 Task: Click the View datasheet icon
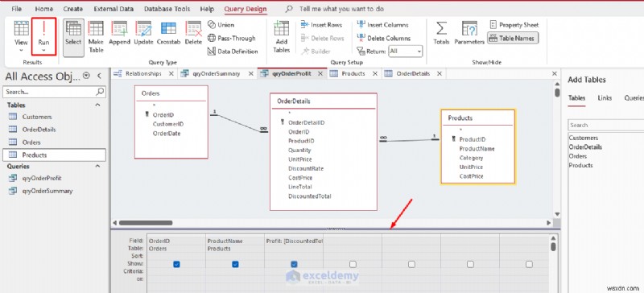21,28
